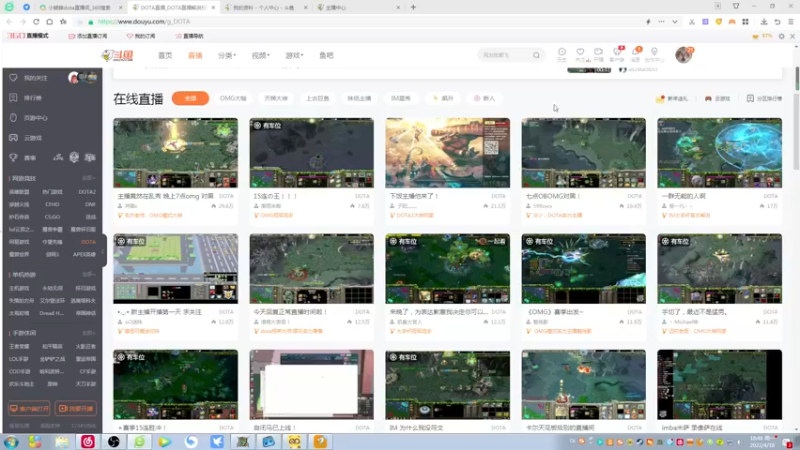
Task: Open the 360 bar settings gear
Action: point(781,36)
